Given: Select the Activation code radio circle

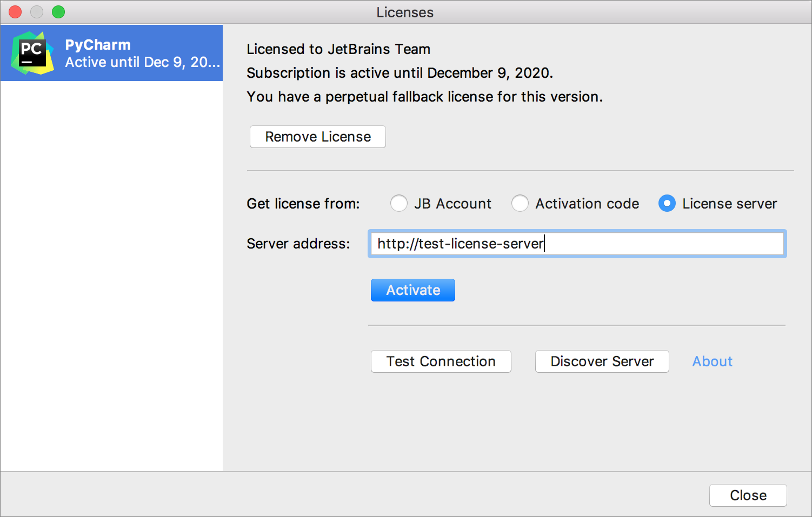Looking at the screenshot, I should (x=520, y=203).
